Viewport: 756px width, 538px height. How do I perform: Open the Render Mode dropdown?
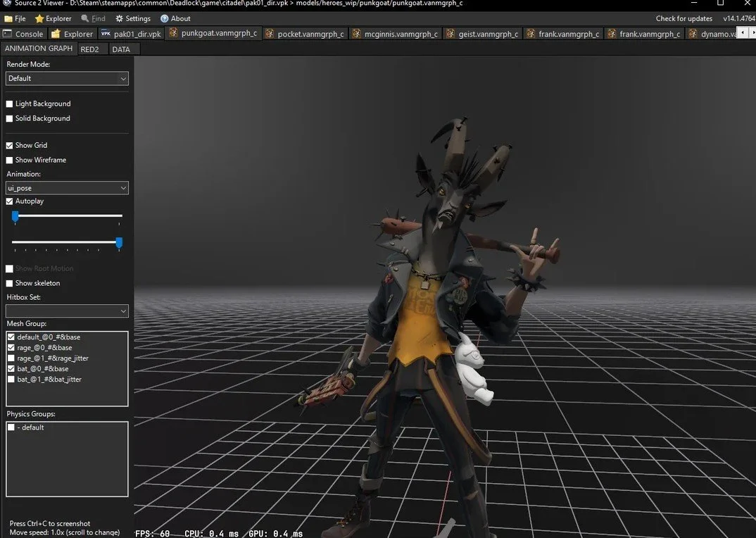tap(67, 79)
